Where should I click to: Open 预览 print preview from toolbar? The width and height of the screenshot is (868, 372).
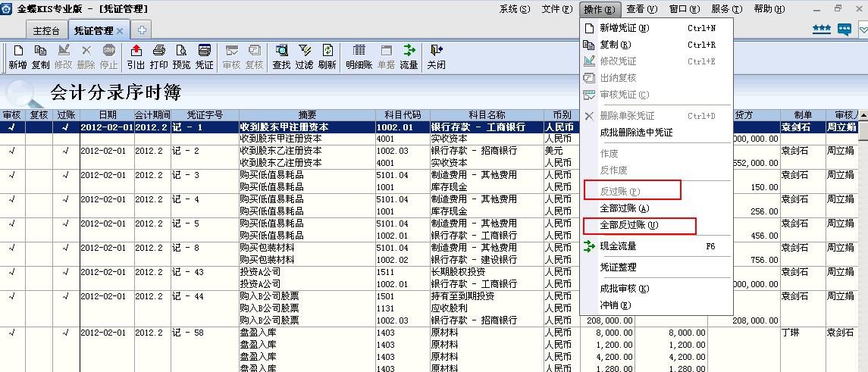click(x=182, y=57)
